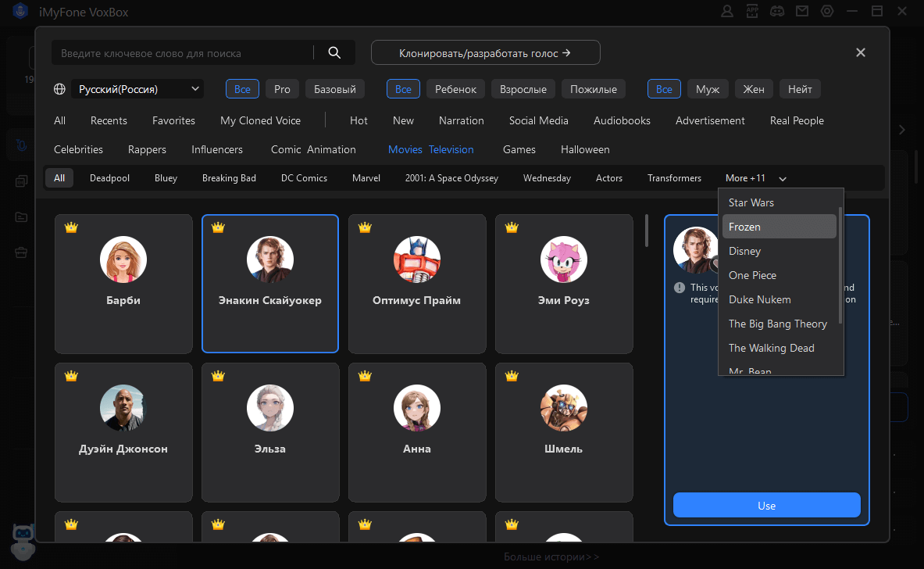Choose One Piece from dropdown list

coord(779,275)
